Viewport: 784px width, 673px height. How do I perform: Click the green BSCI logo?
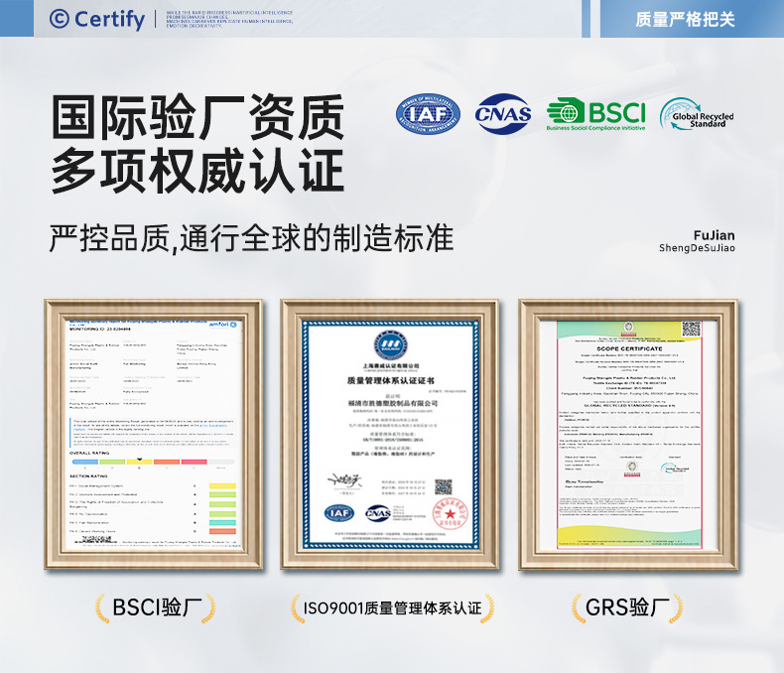tap(595, 114)
